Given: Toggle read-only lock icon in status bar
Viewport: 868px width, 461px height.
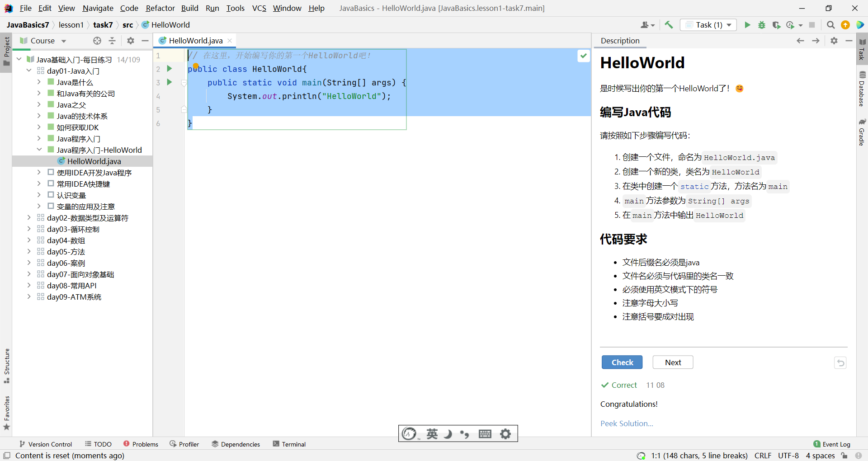Looking at the screenshot, I should coord(844,456).
